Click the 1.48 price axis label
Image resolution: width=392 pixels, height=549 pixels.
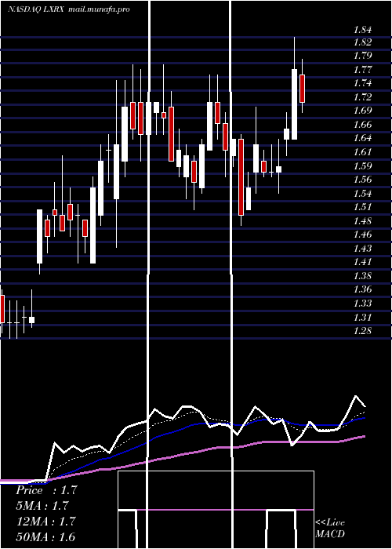[362, 221]
